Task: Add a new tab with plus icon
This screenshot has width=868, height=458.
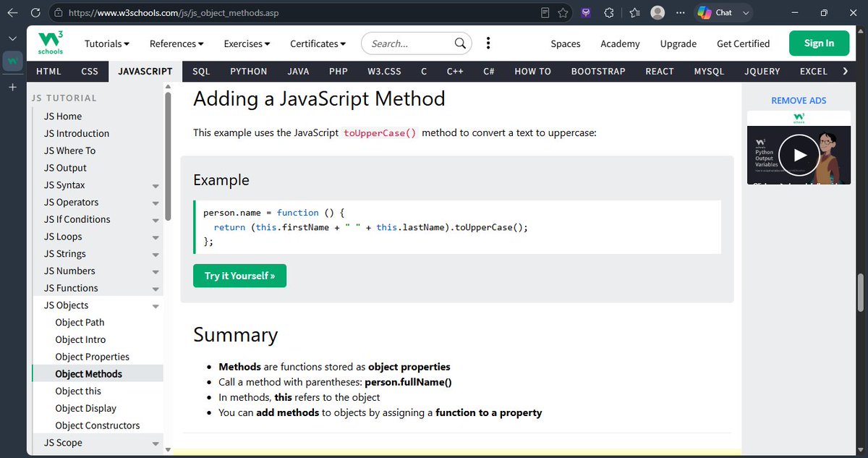Action: 12,87
